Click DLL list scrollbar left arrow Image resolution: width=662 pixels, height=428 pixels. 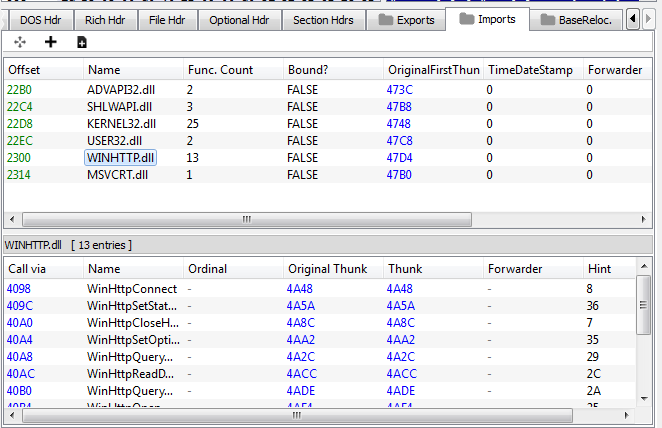click(x=12, y=219)
